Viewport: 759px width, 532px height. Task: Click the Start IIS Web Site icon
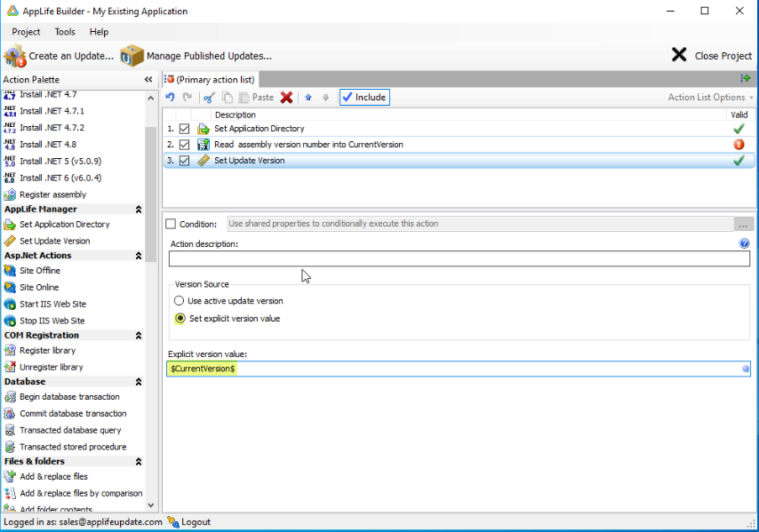[x=10, y=304]
